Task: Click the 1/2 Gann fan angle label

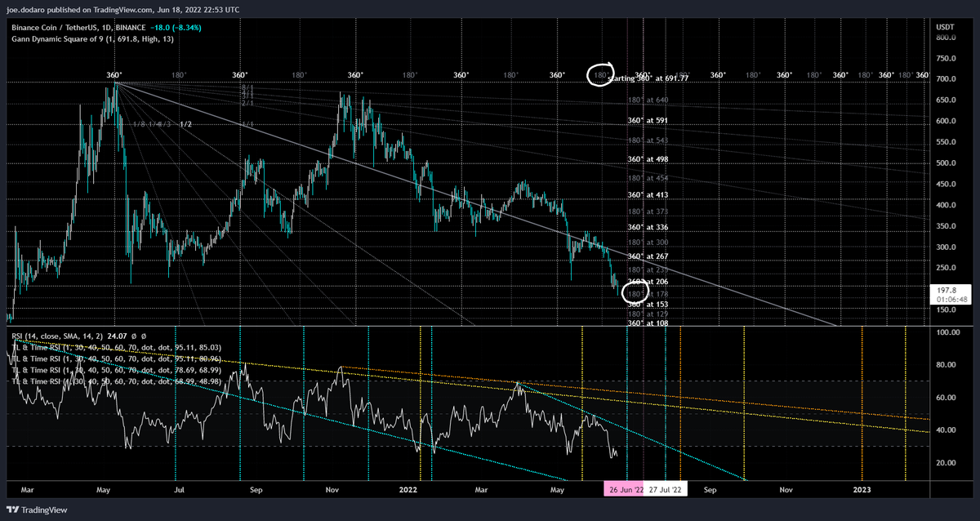Action: 185,124
